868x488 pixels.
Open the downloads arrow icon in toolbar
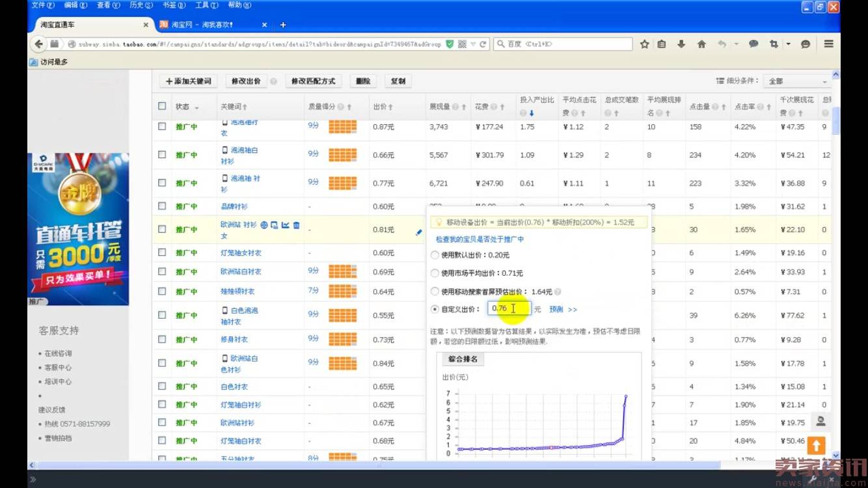(681, 44)
